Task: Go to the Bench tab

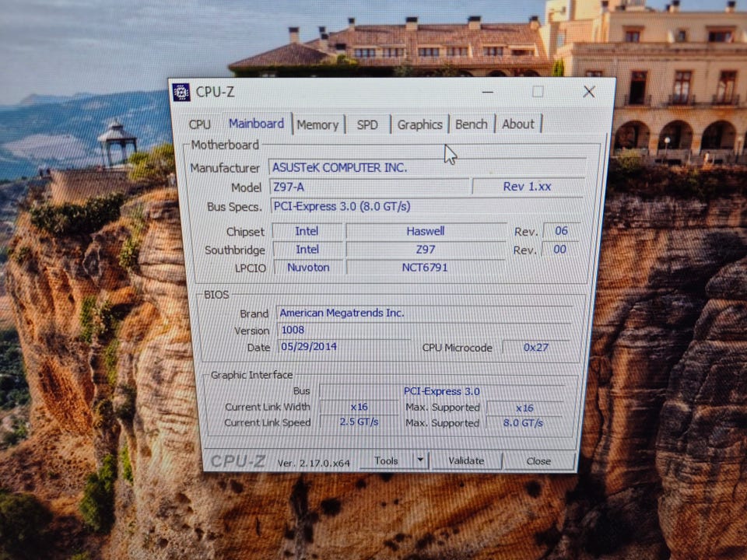Action: coord(472,124)
